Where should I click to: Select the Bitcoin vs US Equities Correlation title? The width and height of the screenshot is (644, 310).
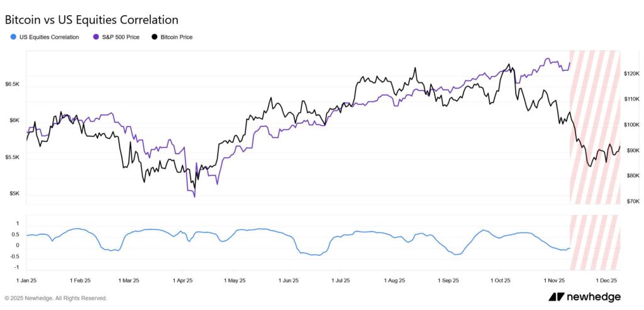[91, 20]
